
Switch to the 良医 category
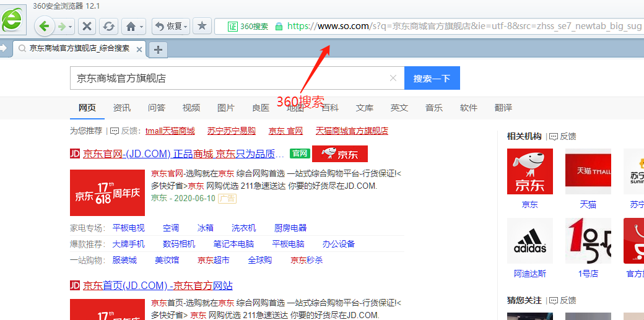261,108
